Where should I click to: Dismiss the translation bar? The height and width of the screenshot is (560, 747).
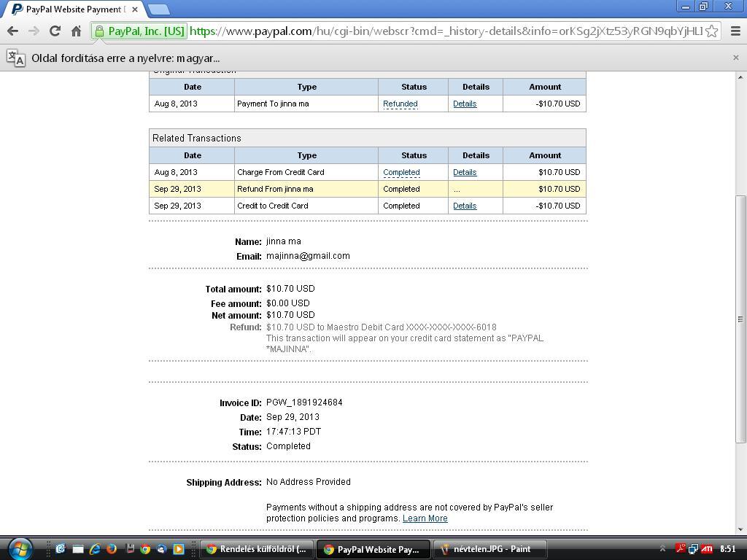(736, 58)
